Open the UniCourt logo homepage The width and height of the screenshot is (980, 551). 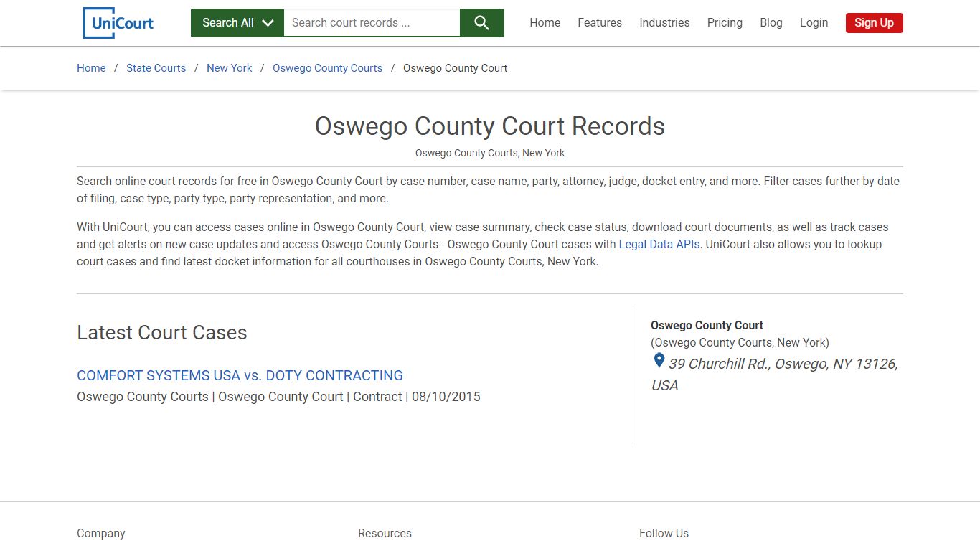coord(118,23)
